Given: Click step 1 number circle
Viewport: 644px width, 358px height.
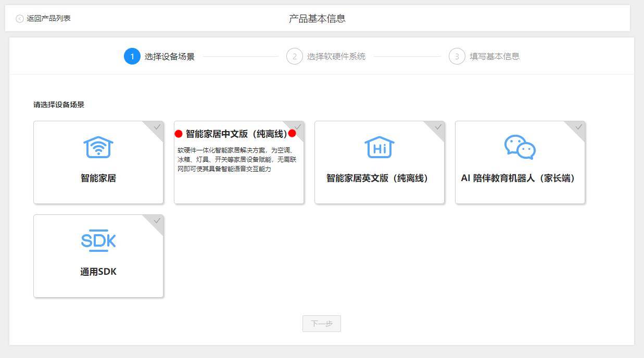Looking at the screenshot, I should [x=132, y=56].
